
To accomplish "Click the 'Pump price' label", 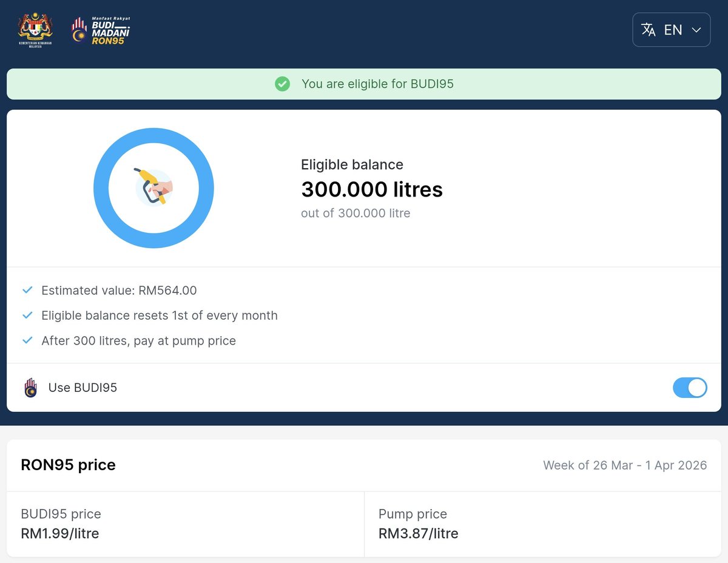I will click(x=413, y=514).
